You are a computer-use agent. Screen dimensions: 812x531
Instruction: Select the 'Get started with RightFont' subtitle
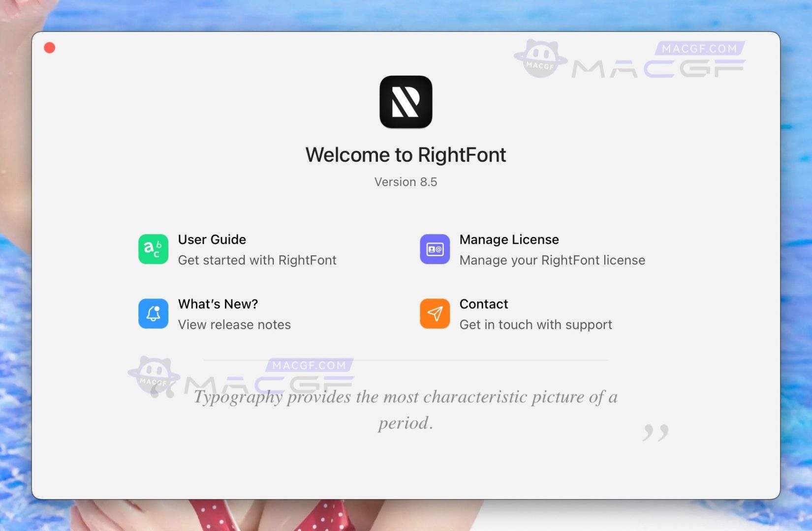(257, 260)
